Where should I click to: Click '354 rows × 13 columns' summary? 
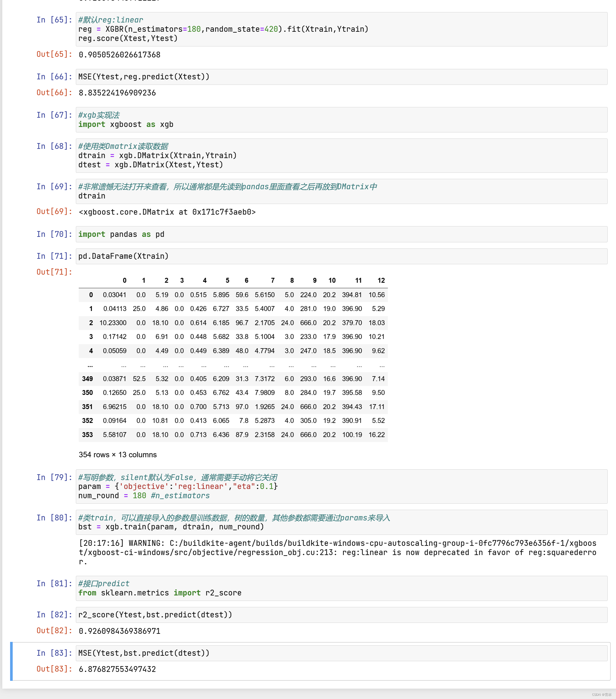(x=118, y=455)
